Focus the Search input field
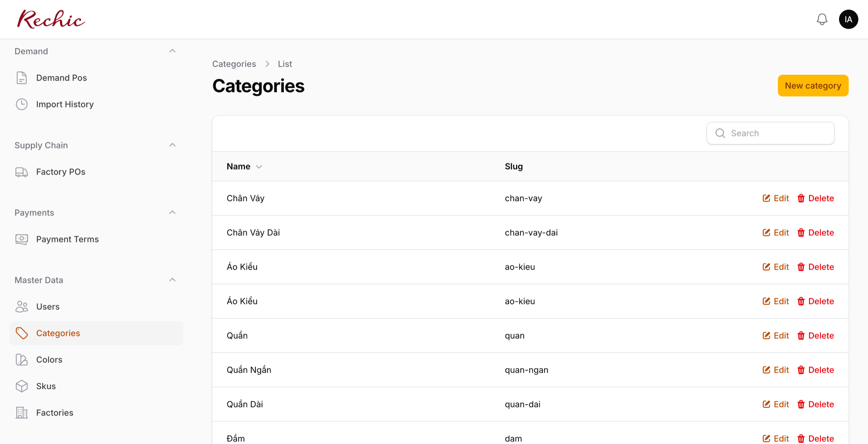Viewport: 868px width, 444px height. pyautogui.click(x=771, y=133)
